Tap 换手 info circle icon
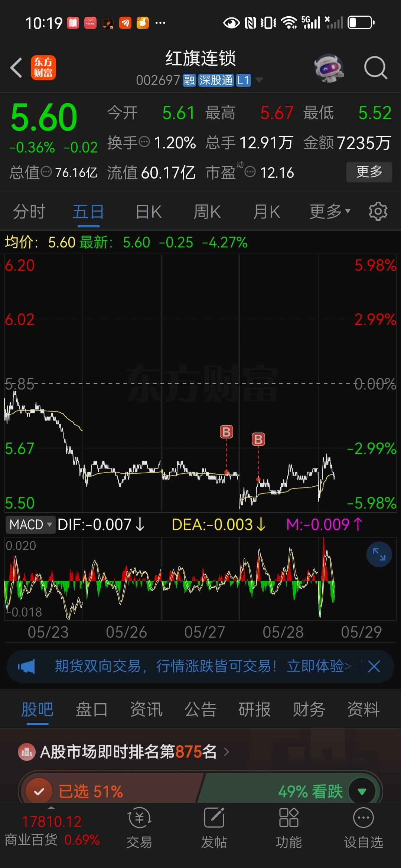401x868 pixels. click(x=144, y=142)
